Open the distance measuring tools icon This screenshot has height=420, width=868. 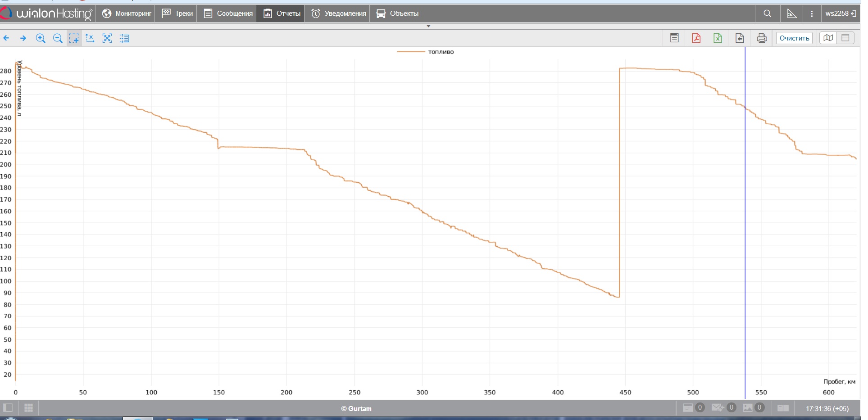(791, 14)
